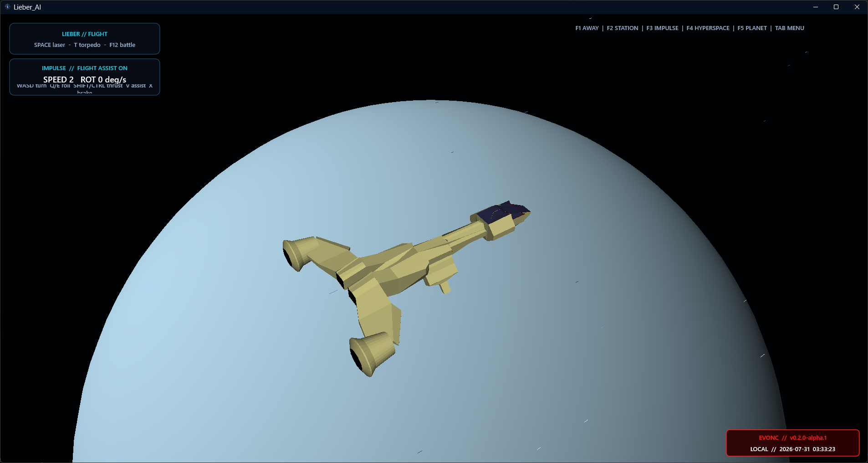The height and width of the screenshot is (463, 868).
Task: Go to the F5 PLANET view
Action: [752, 28]
